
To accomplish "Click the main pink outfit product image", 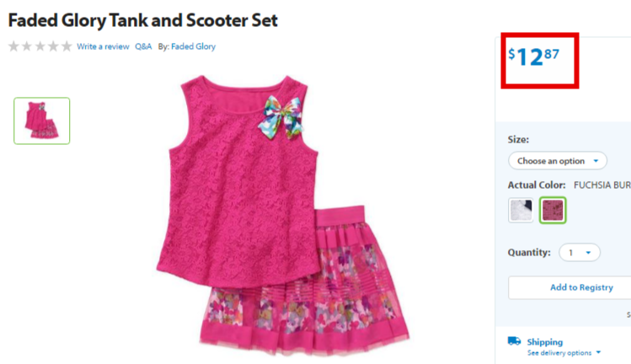I will (x=282, y=216).
